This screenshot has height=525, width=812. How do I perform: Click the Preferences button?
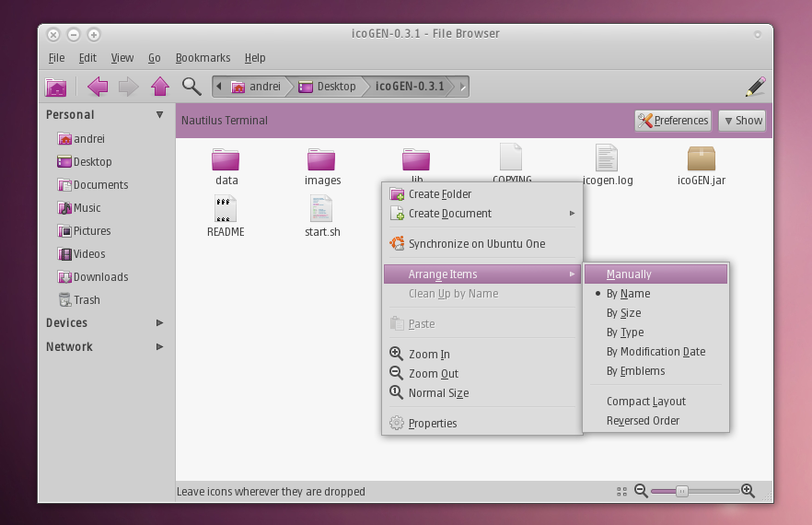[x=673, y=121]
